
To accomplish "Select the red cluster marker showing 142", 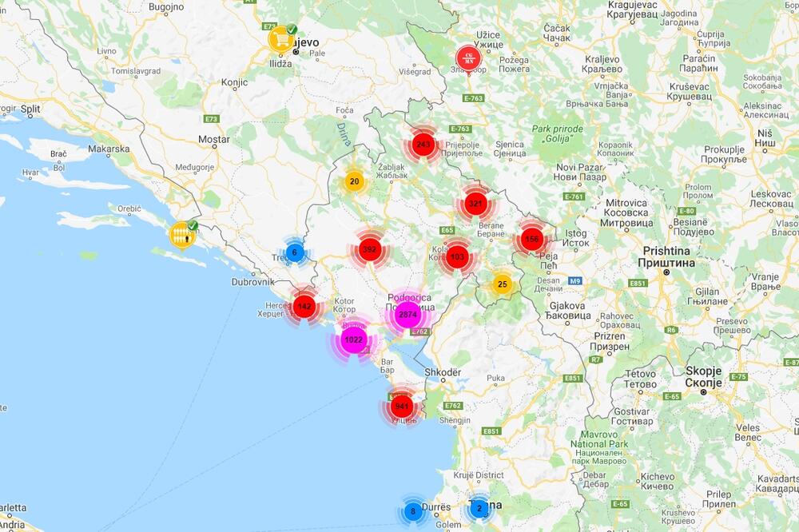I will [x=304, y=306].
